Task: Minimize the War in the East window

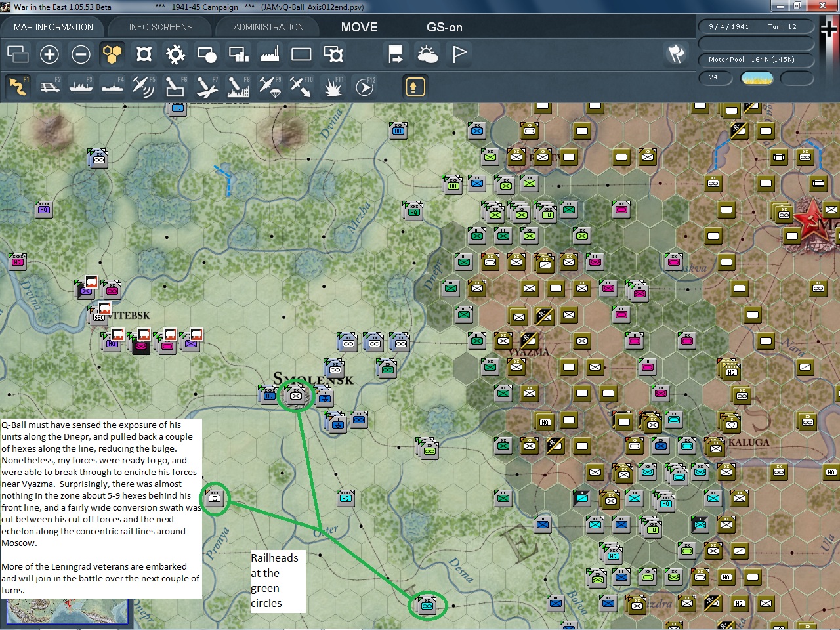Action: (779, 7)
